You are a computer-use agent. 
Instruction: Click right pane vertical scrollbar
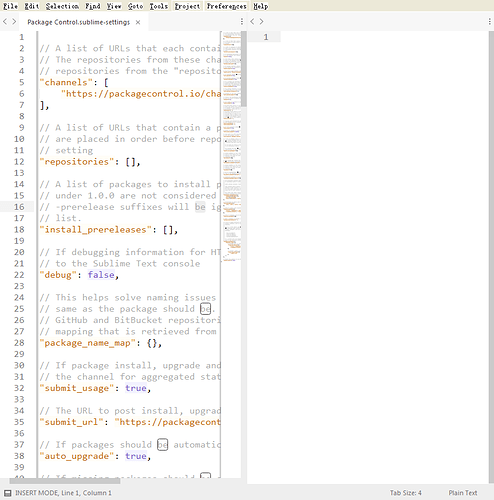pyautogui.click(x=491, y=257)
